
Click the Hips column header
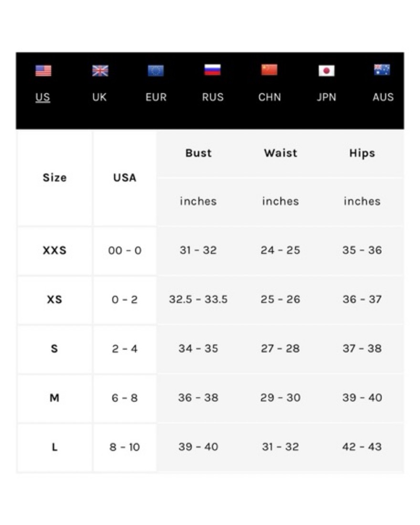click(362, 153)
